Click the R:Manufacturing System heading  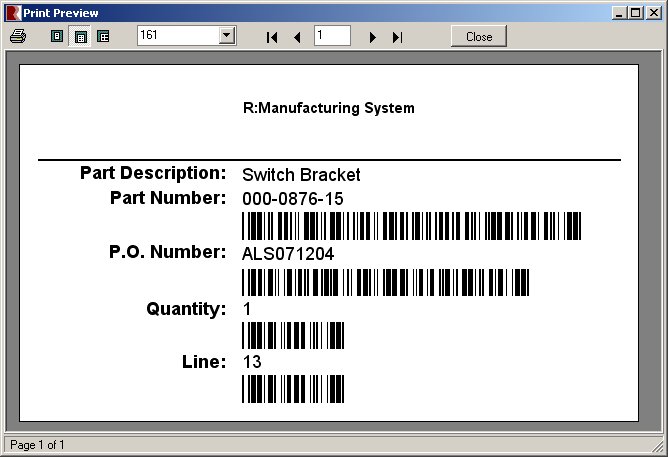pos(328,108)
